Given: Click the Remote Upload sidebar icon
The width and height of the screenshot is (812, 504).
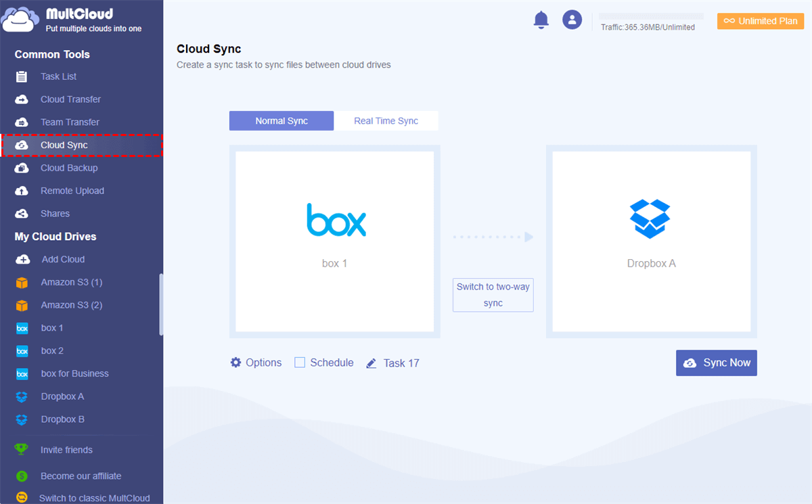Looking at the screenshot, I should pos(22,191).
